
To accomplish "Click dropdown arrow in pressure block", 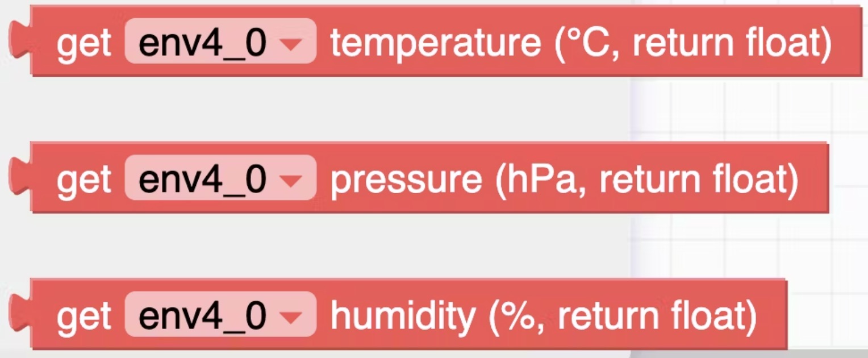I will tap(293, 180).
